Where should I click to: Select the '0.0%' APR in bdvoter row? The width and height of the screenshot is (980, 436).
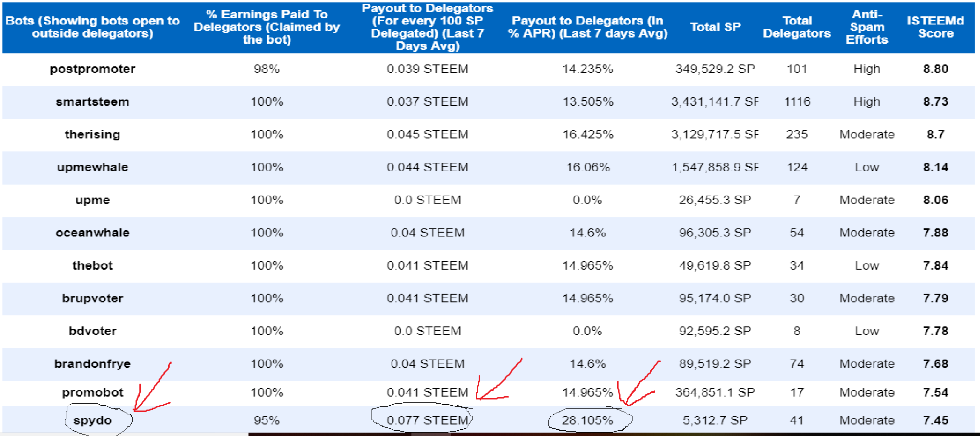588,331
